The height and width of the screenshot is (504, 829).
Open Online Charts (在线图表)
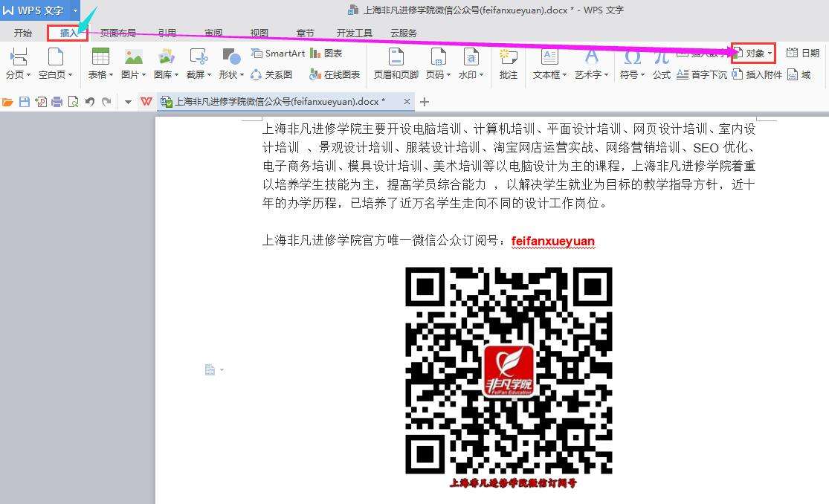pos(335,74)
